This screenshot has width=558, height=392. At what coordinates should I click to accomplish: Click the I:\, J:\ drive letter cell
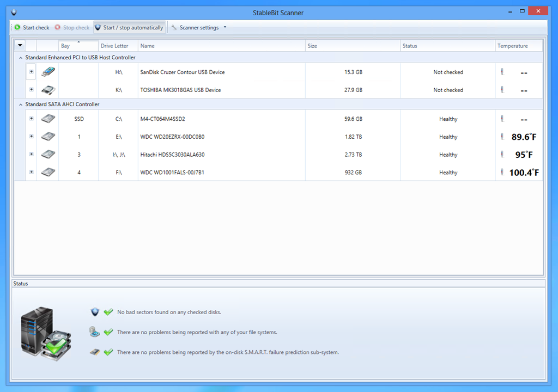tap(118, 155)
